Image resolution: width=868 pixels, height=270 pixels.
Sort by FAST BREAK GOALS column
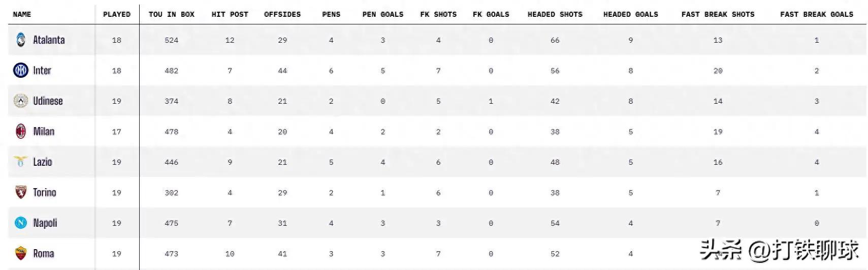pos(817,14)
